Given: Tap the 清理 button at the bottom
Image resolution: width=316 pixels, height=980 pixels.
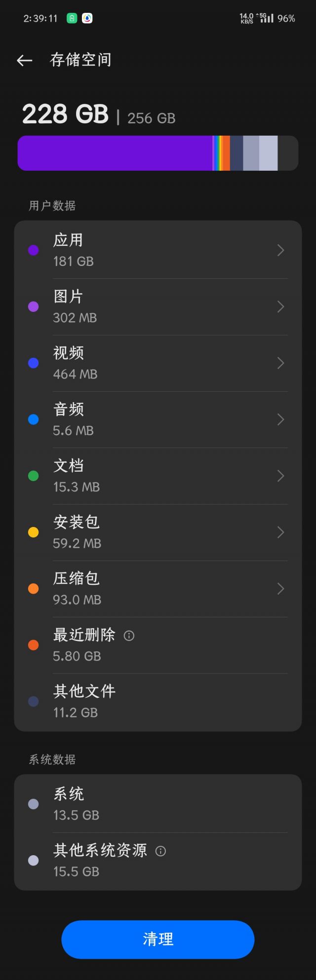Looking at the screenshot, I should pyautogui.click(x=158, y=939).
